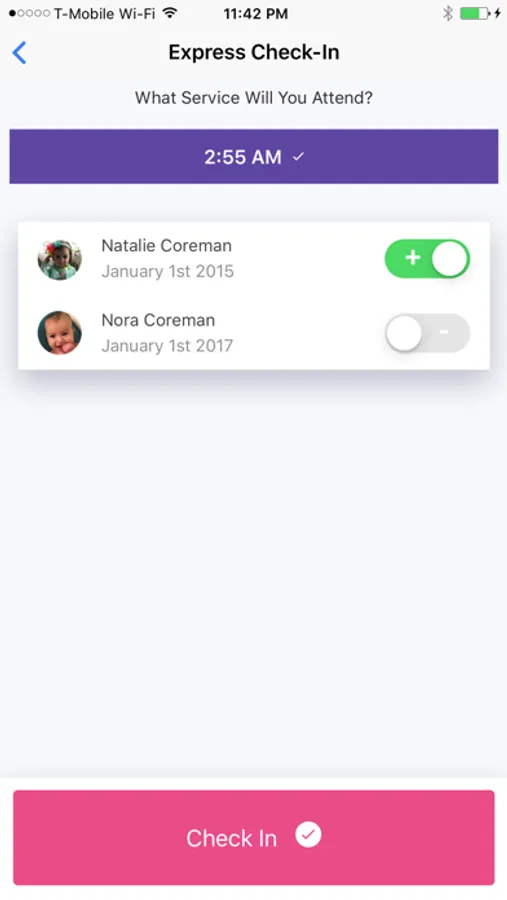Tap Nora's birthdate January 1st 2017
Image resolution: width=507 pixels, height=900 pixels.
point(167,346)
